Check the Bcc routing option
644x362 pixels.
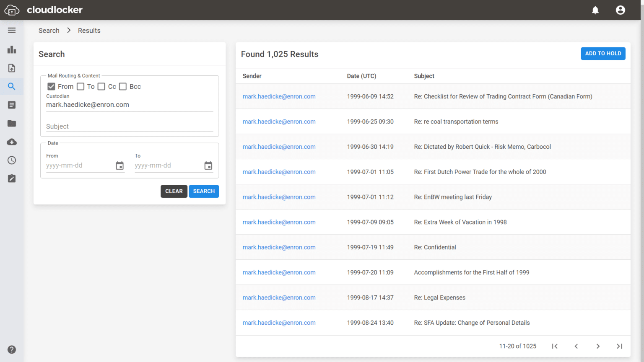pyautogui.click(x=122, y=86)
